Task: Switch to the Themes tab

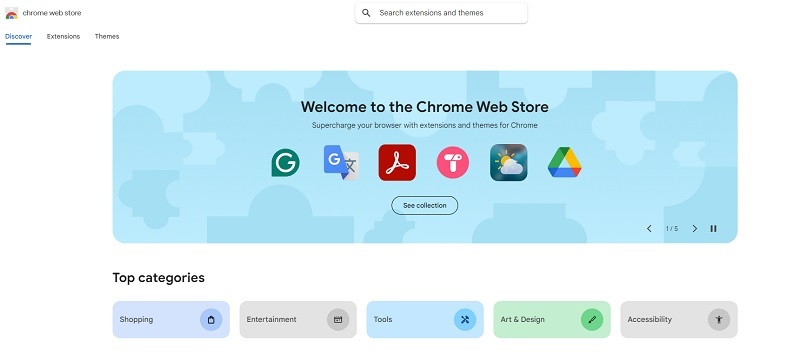Action: coord(107,36)
